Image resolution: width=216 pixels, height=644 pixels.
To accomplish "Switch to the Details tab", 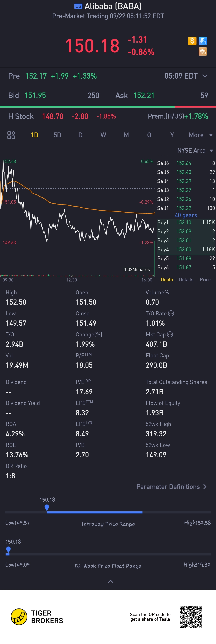I will 186,280.
